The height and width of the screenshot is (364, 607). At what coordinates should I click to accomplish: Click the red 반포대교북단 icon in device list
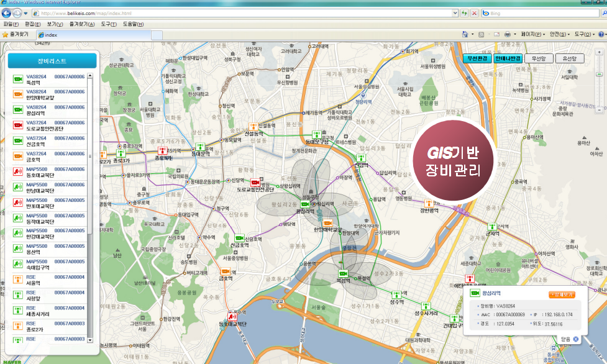17,202
